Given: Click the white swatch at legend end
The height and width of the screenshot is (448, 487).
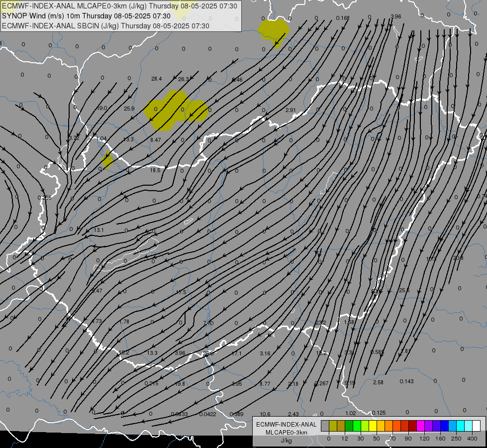Looking at the screenshot, I should pos(476,426).
